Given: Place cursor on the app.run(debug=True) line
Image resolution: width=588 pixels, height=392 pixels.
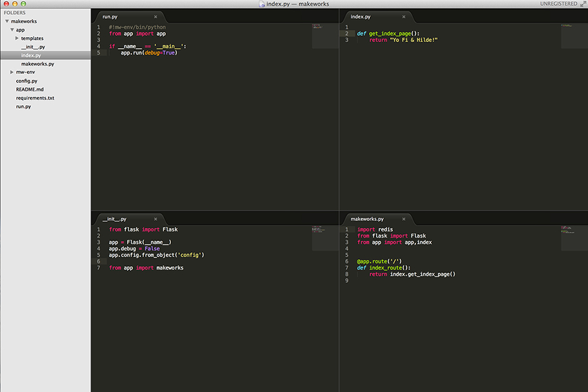Looking at the screenshot, I should point(149,53).
